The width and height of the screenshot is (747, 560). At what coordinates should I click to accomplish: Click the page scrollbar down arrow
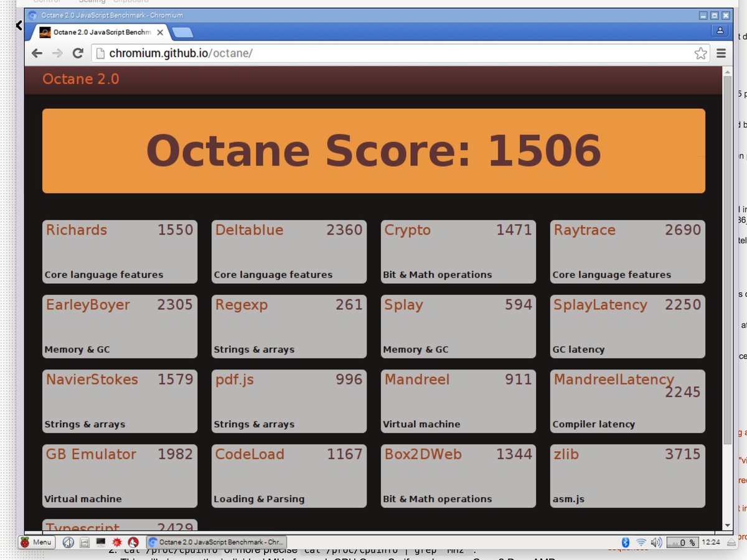click(727, 525)
